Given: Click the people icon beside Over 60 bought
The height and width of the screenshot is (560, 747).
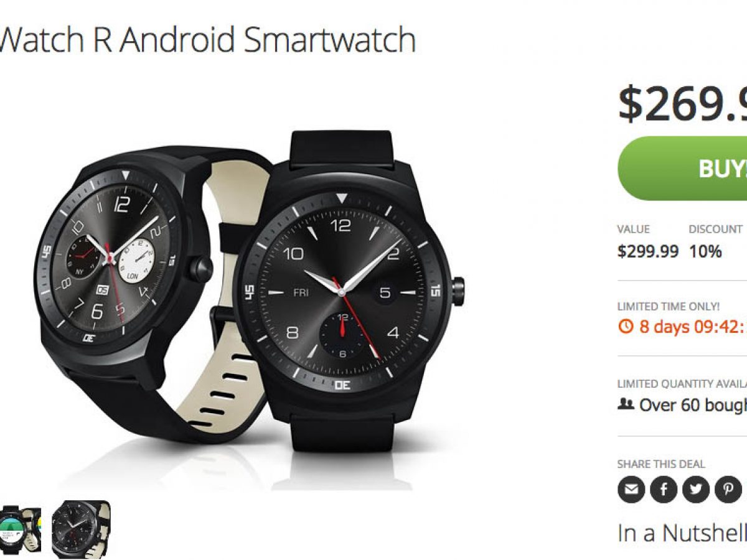Looking at the screenshot, I should (x=626, y=404).
